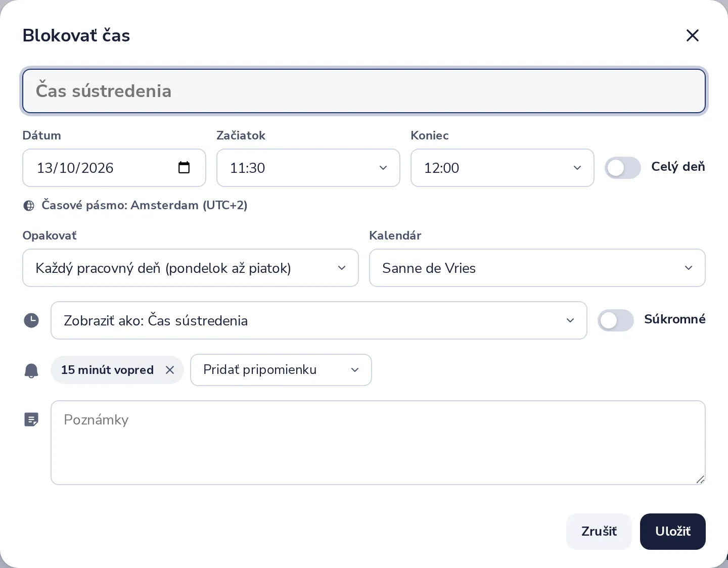Remove the 15 minút vopred reminder
This screenshot has width=728, height=568.
tap(170, 370)
